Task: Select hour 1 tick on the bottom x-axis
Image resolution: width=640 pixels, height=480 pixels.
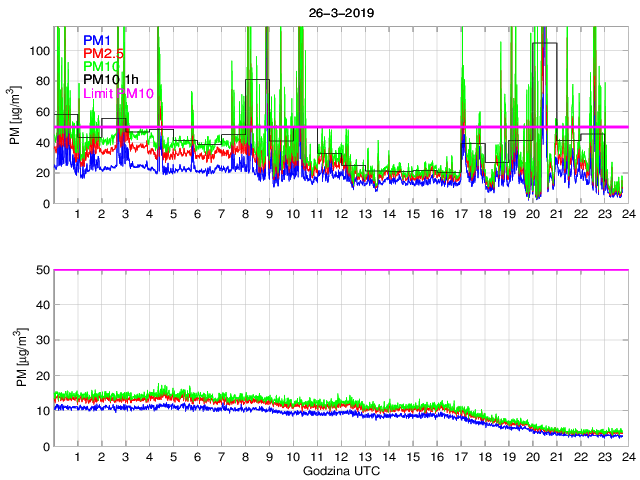Action: tap(78, 456)
